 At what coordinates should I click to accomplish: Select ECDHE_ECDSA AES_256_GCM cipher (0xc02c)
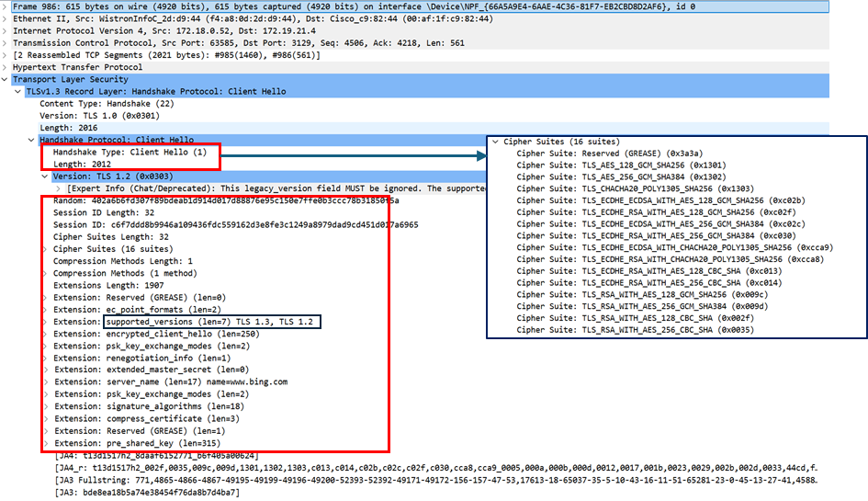[x=661, y=224]
